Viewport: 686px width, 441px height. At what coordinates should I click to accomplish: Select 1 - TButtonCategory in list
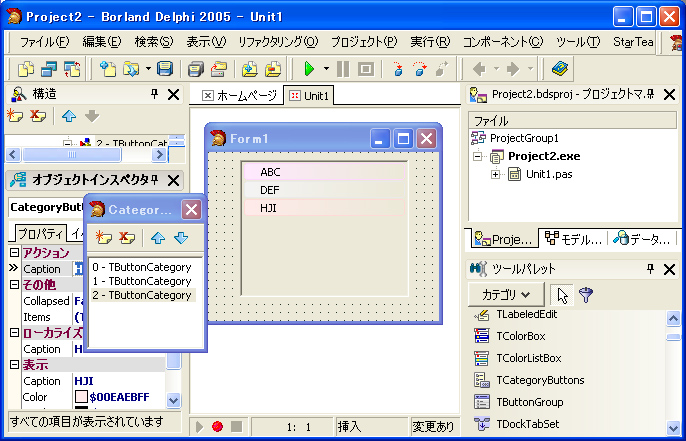(142, 281)
